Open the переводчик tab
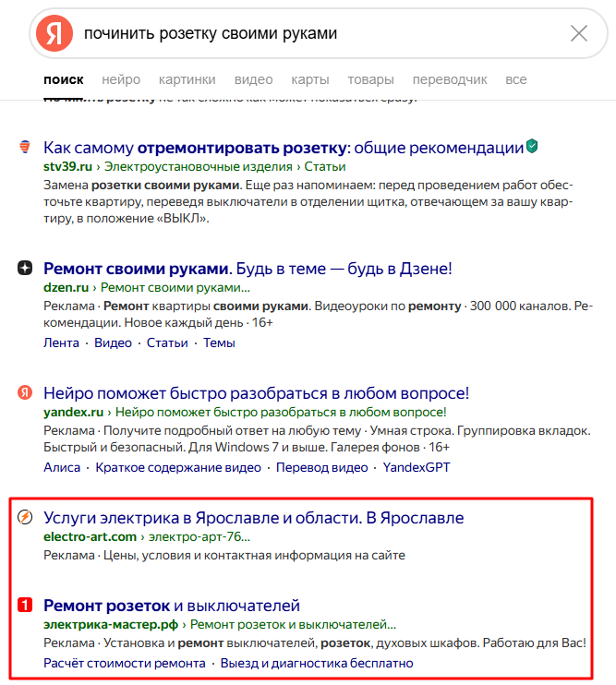Viewport: 616px width, 685px height. click(450, 79)
